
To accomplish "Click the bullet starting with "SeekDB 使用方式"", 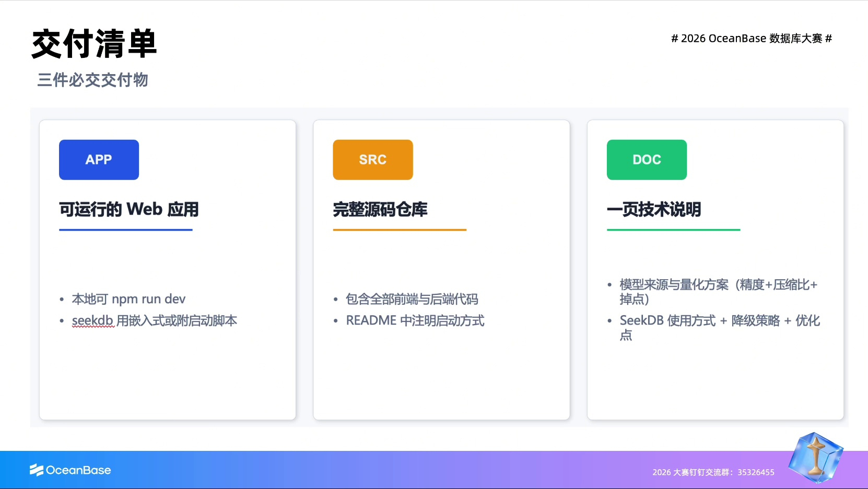I will click(720, 328).
